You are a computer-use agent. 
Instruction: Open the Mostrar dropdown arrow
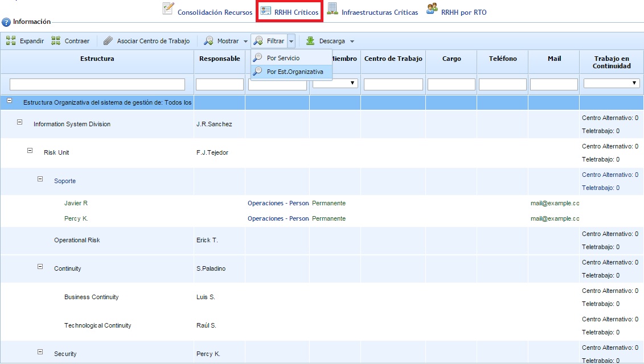[x=245, y=42]
